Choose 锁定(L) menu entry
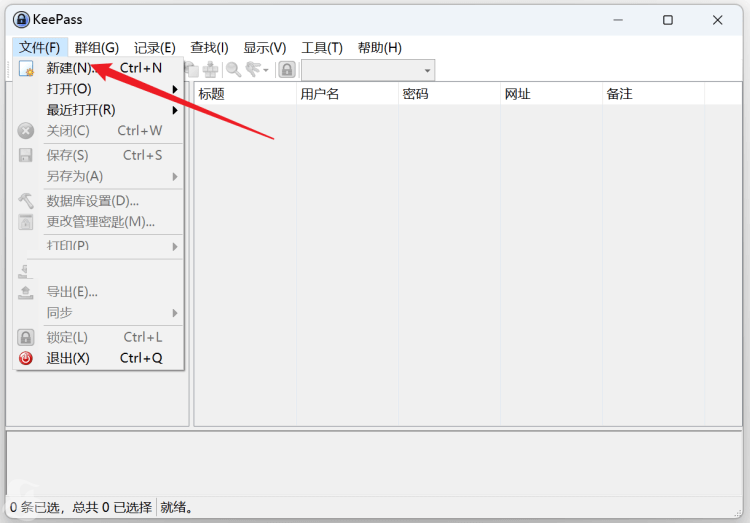The image size is (750, 523). (x=99, y=337)
